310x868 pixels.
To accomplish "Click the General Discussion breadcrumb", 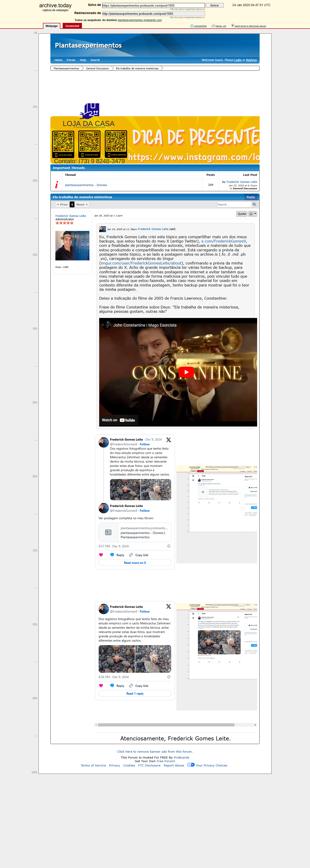I will [98, 68].
